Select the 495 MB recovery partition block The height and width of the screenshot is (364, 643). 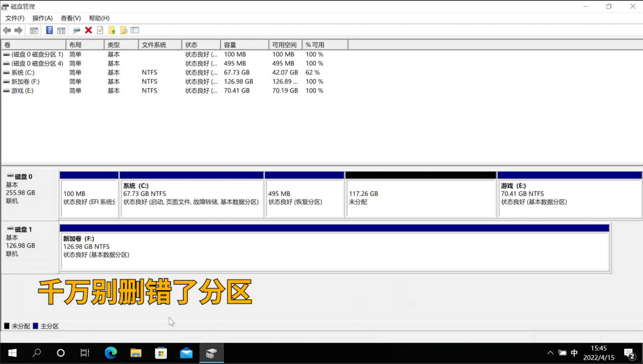pos(305,195)
